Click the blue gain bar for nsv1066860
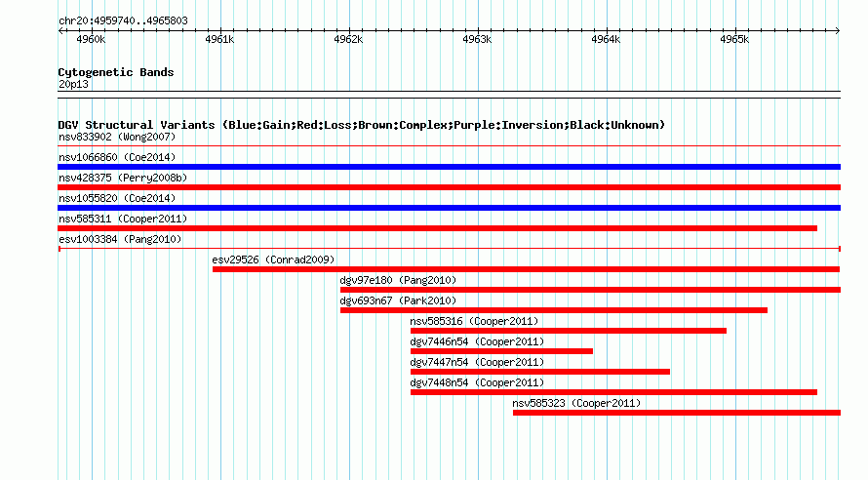 (449, 167)
